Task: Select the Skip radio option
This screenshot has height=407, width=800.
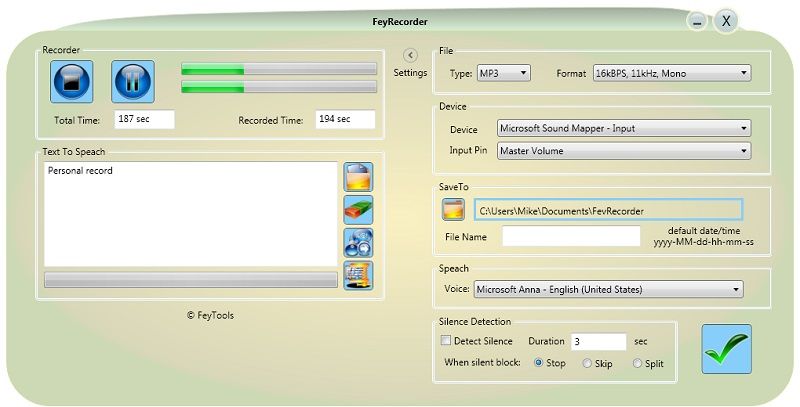Action: pyautogui.click(x=587, y=363)
